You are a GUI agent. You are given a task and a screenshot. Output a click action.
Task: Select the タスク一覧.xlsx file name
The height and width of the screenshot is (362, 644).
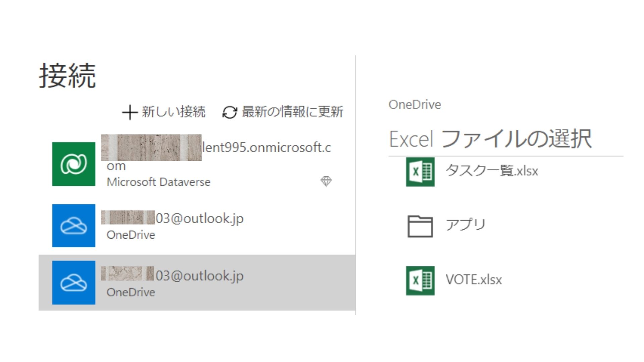pos(491,171)
